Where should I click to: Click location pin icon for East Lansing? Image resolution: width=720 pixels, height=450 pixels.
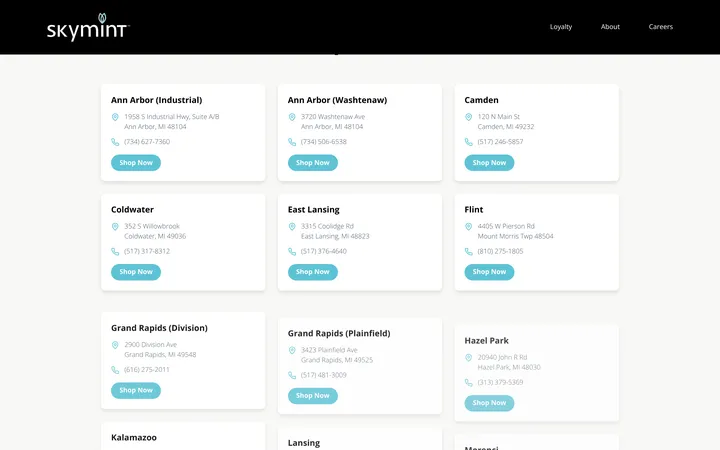(x=292, y=227)
